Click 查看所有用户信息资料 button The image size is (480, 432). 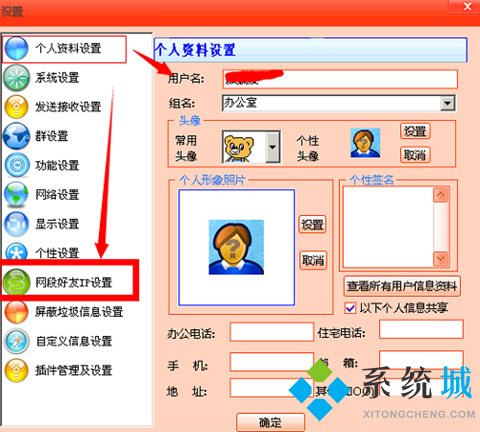[402, 286]
